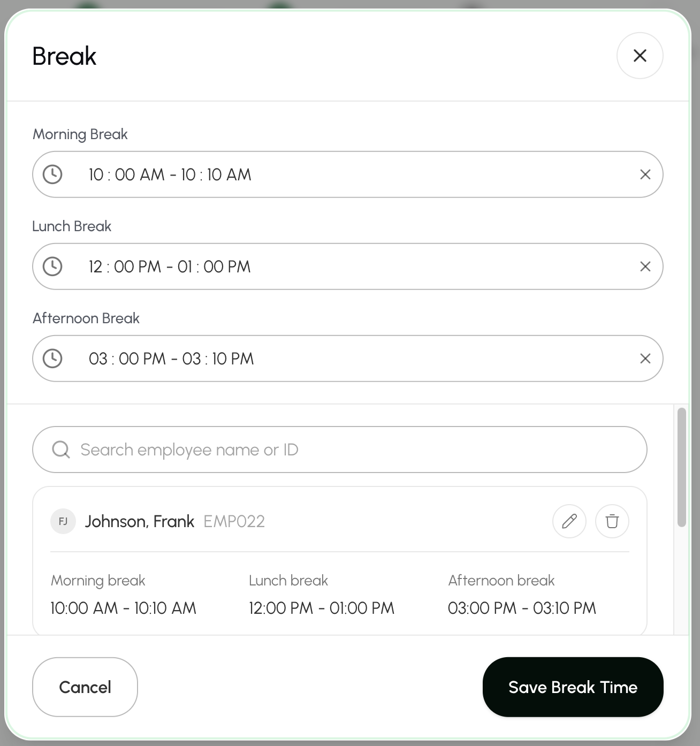Click the employee list vertical scrollbar
700x746 pixels.
[x=681, y=468]
